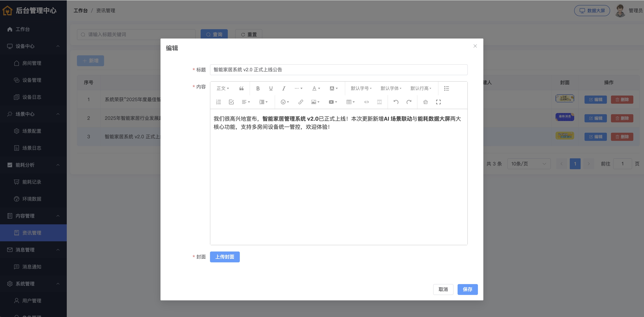Open insert video dropdown
Viewport: 644px width, 317px height.
(x=333, y=102)
